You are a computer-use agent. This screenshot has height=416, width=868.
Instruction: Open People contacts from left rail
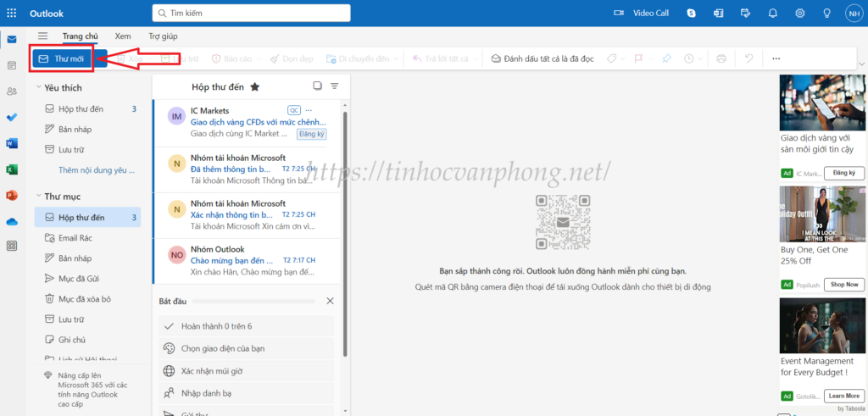pos(12,92)
